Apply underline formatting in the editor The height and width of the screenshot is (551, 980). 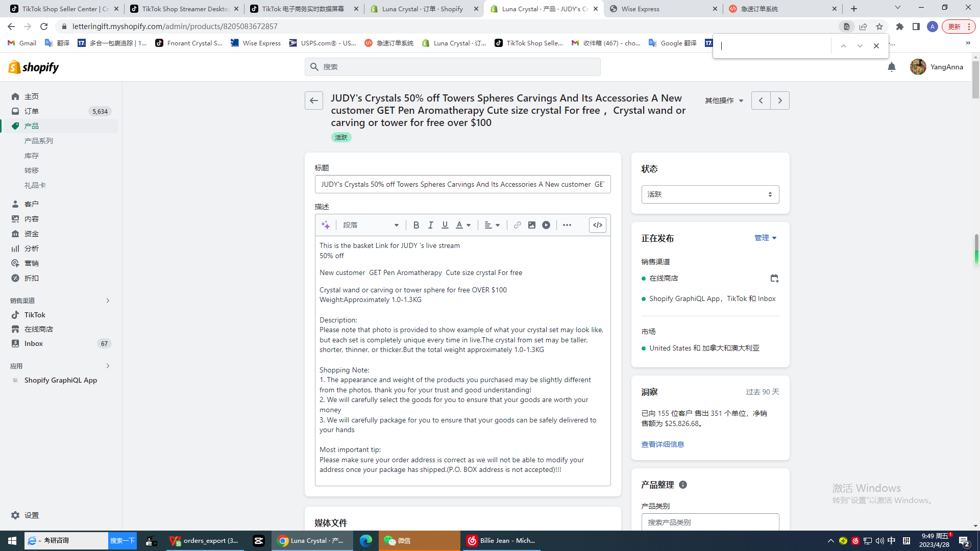click(445, 225)
